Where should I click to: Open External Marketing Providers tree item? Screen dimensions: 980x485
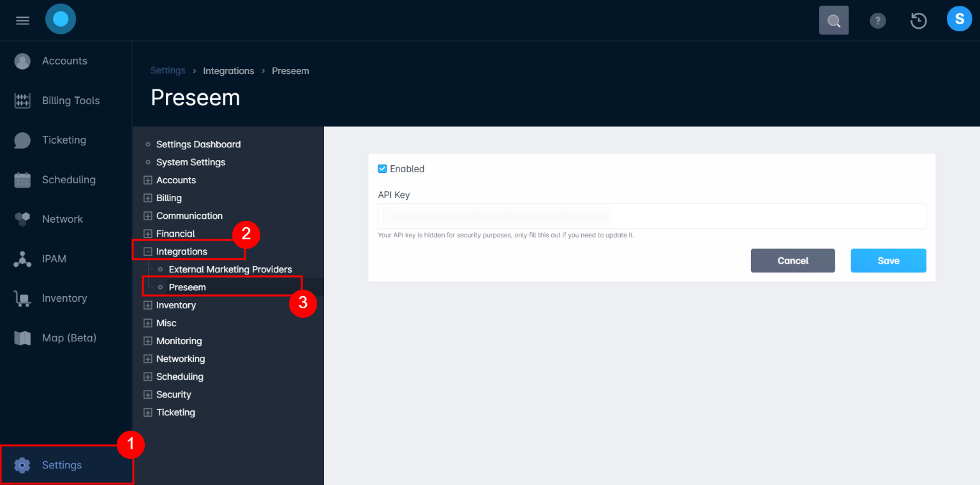230,270
